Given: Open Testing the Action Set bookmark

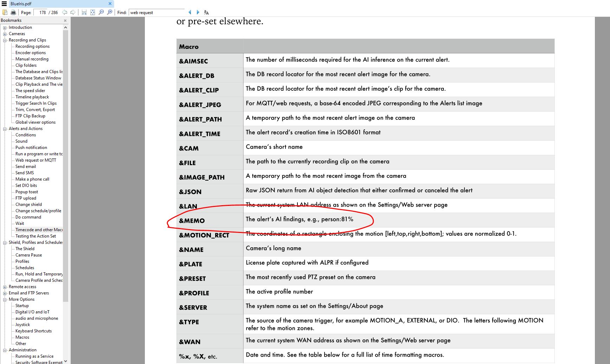Looking at the screenshot, I should (36, 236).
